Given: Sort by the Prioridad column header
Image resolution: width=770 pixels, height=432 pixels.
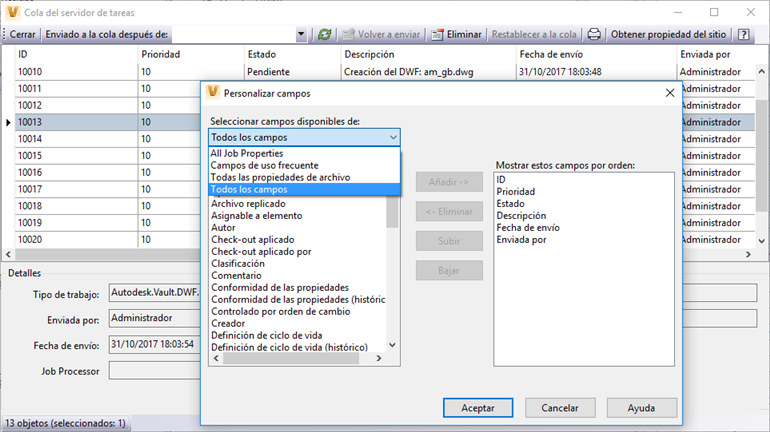Looking at the screenshot, I should point(191,54).
